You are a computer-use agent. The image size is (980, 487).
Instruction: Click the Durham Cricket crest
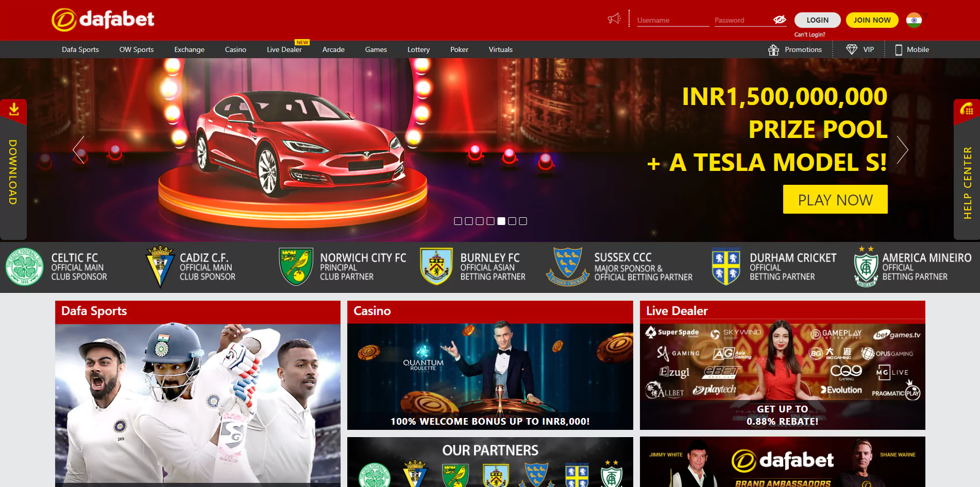(726, 267)
